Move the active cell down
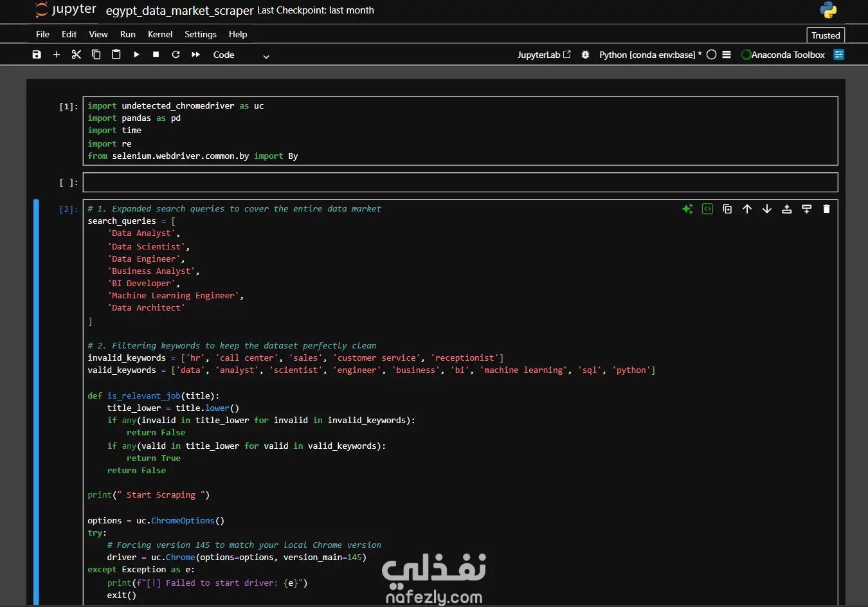868x607 pixels. 767,209
